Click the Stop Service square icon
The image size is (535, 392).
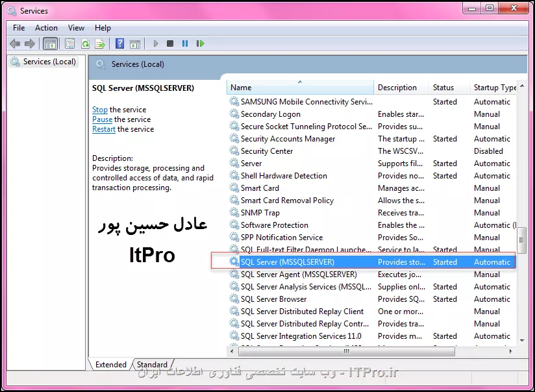tap(170, 43)
